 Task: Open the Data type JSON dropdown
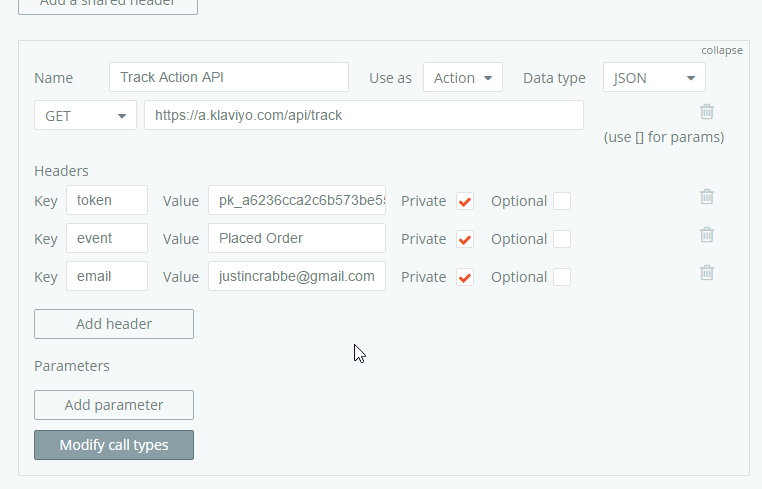tap(654, 78)
